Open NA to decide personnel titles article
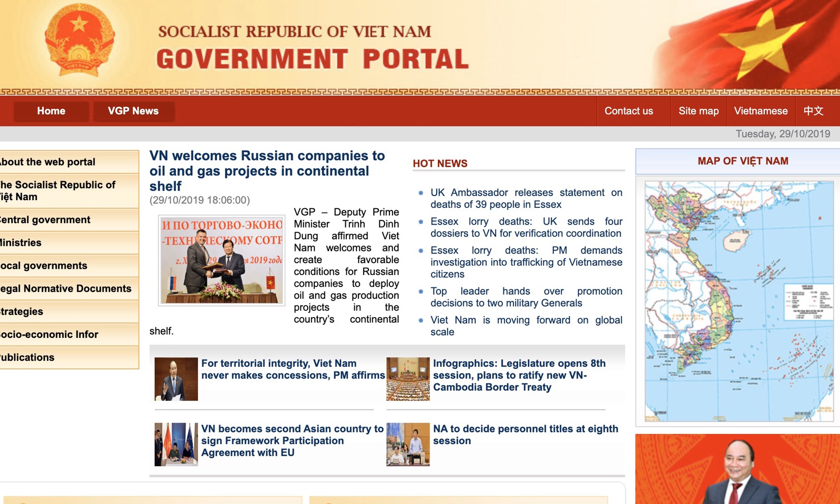840x504 pixels. (526, 434)
